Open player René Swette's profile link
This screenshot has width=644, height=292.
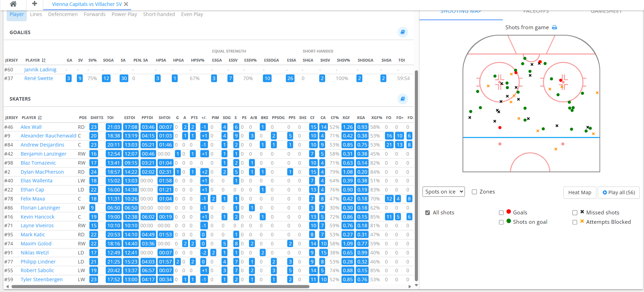tap(39, 78)
